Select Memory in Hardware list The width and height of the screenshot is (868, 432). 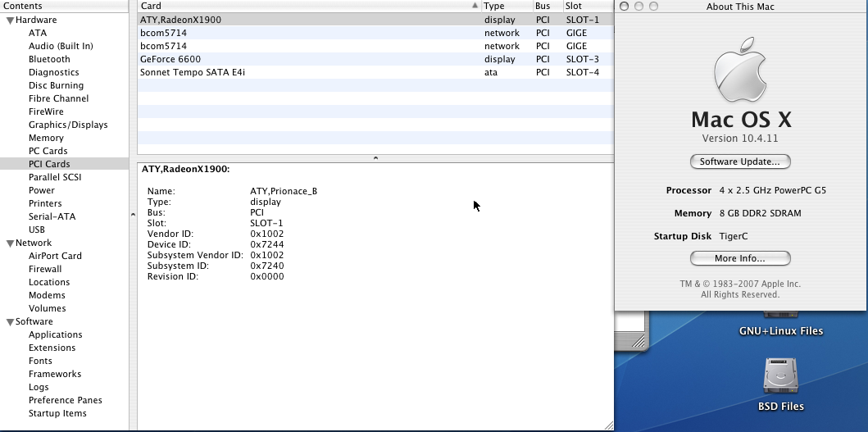tap(46, 138)
